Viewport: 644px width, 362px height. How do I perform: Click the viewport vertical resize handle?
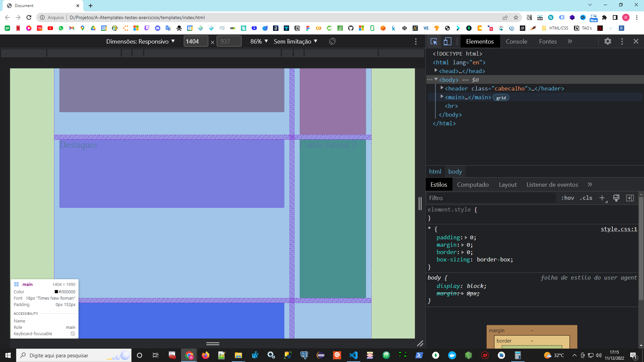point(213,344)
